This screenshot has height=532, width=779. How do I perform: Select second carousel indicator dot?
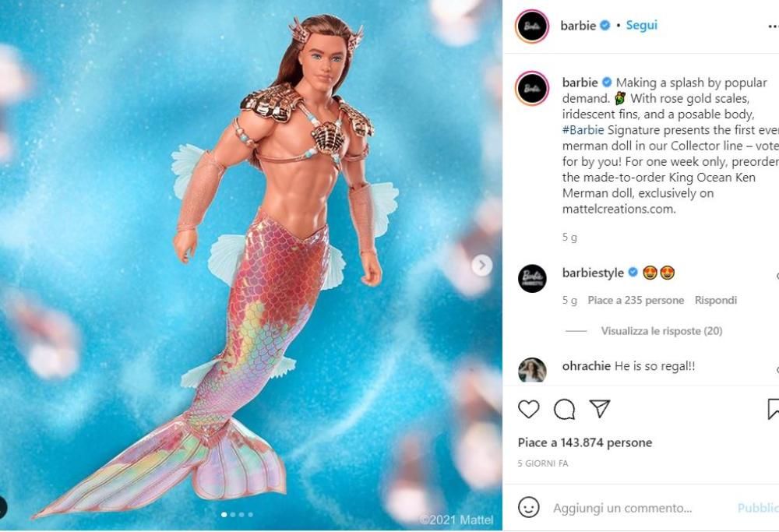(233, 515)
